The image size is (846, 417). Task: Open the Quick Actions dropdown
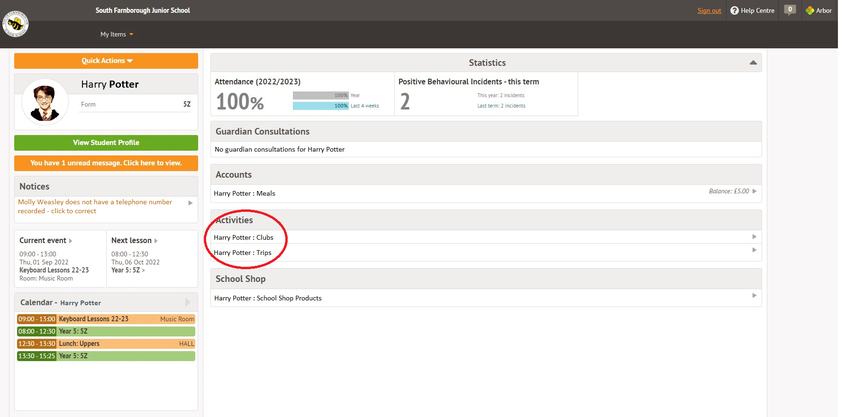point(106,61)
